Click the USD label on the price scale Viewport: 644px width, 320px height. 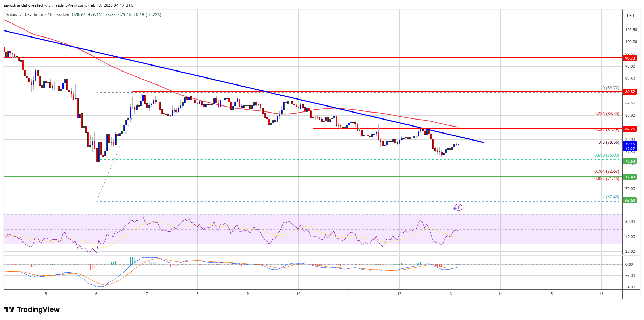(630, 15)
